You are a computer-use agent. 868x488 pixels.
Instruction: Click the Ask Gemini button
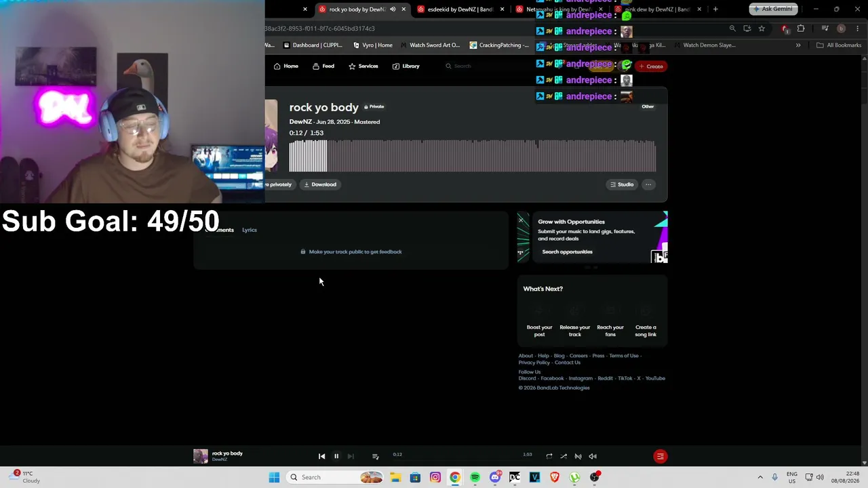774,9
